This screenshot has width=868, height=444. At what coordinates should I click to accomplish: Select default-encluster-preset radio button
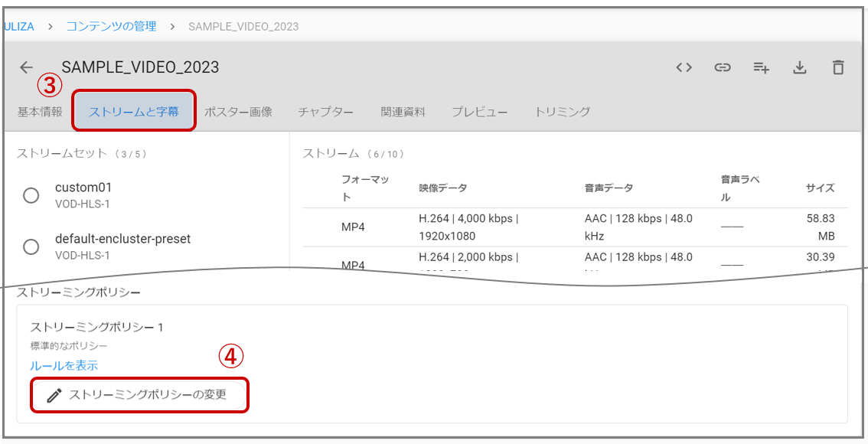tap(31, 246)
